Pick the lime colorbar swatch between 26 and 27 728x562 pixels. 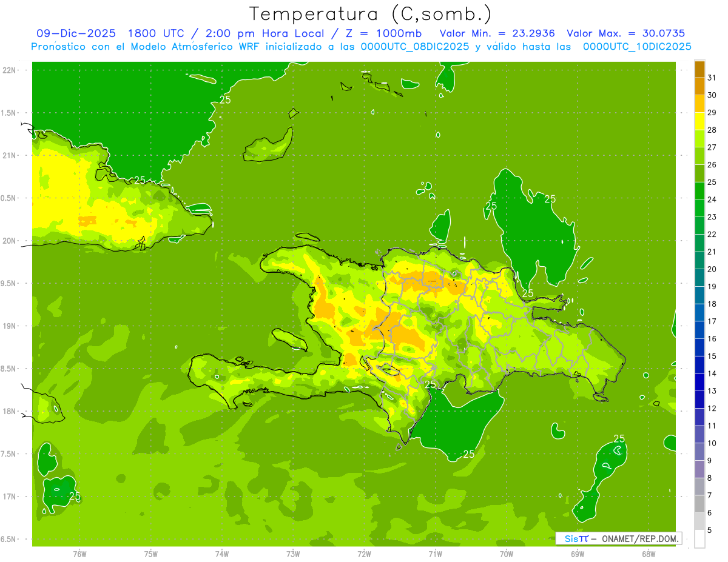[699, 156]
